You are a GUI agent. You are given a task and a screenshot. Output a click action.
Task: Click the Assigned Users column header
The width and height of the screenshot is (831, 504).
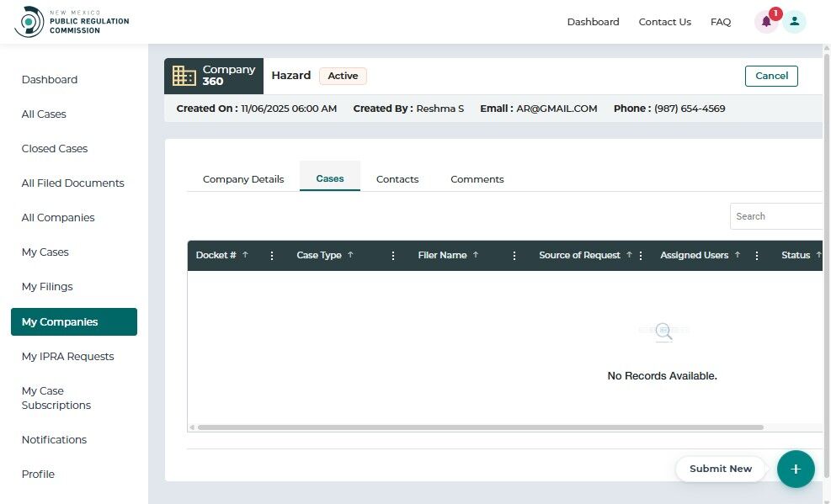tap(695, 255)
